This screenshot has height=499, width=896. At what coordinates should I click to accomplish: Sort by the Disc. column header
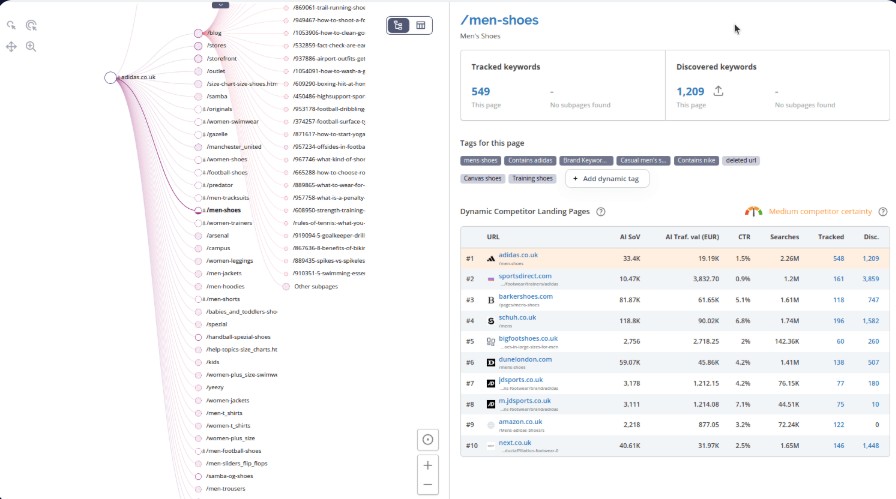[871, 237]
